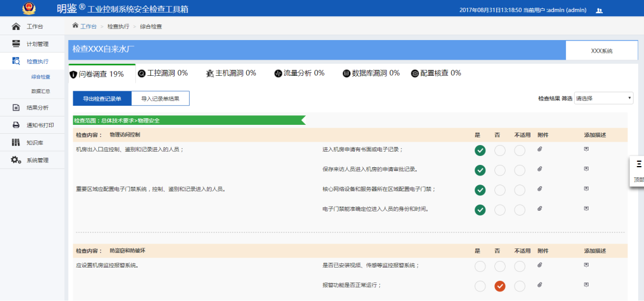This screenshot has height=301, width=644.
Task: Click attachment paperclip for 报警功能是否正常运行 row
Action: click(x=540, y=285)
